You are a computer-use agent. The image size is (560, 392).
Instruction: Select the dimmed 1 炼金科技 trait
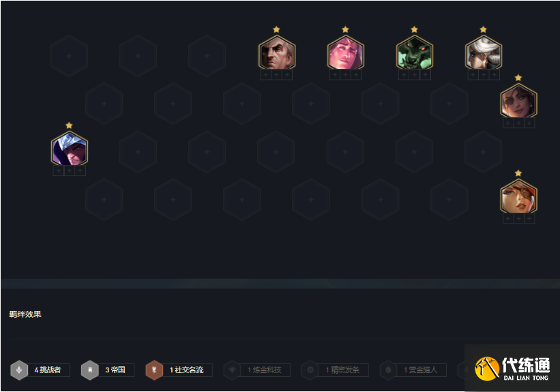click(x=265, y=370)
